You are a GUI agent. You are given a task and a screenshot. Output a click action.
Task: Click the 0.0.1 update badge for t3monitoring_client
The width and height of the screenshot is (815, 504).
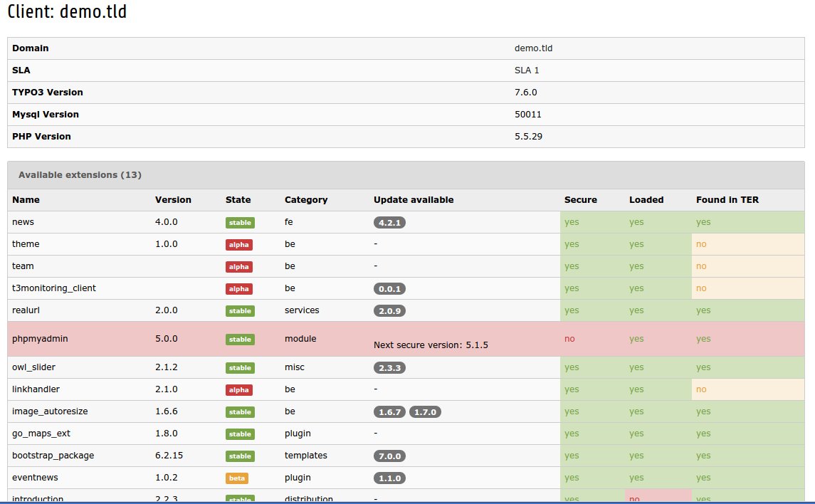[x=389, y=289]
